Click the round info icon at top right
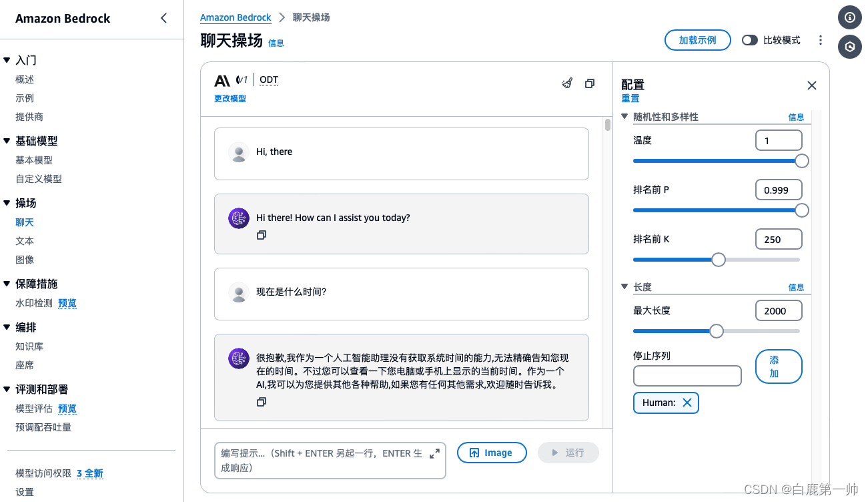The height and width of the screenshot is (502, 868). (x=850, y=17)
